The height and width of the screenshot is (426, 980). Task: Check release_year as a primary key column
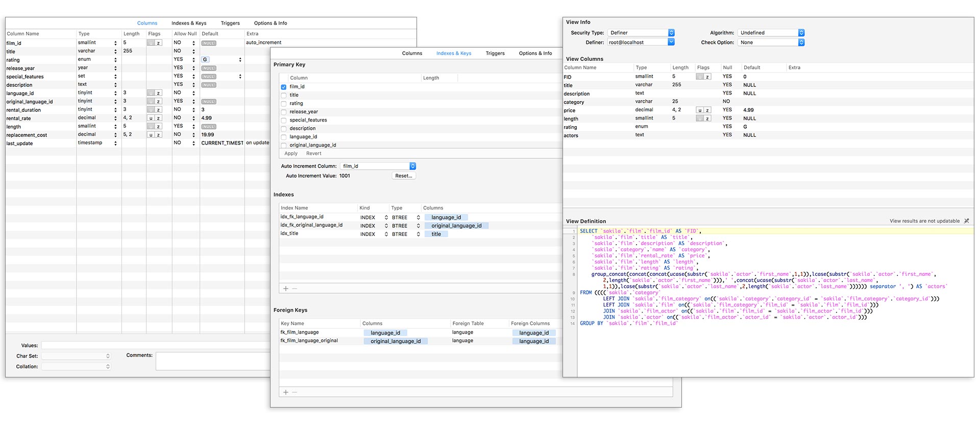(x=284, y=112)
